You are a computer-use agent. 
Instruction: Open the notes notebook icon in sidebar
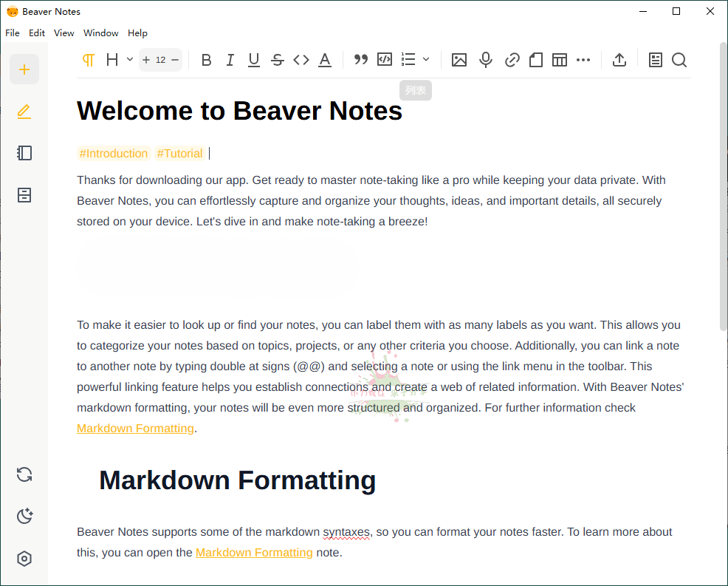(24, 153)
